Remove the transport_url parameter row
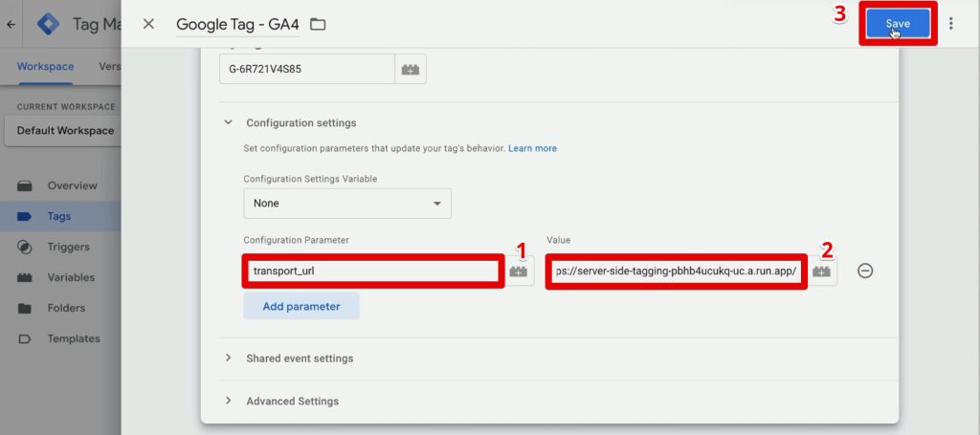The width and height of the screenshot is (980, 435). click(865, 271)
